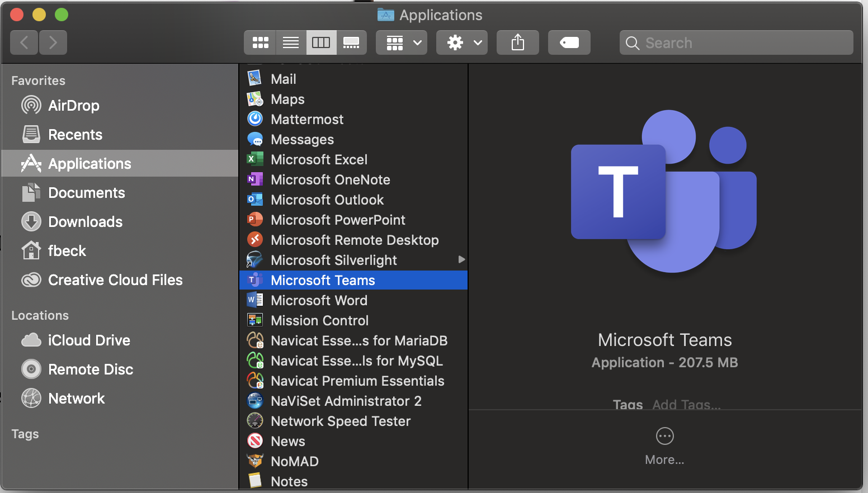Viewport: 868px width, 493px height.
Task: Select the Mail app icon
Action: coord(255,78)
